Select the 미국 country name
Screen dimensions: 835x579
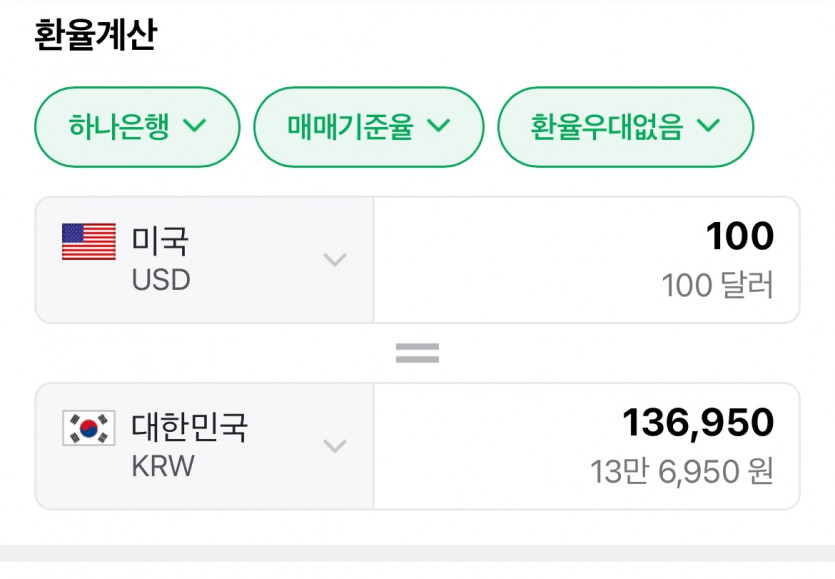pos(160,241)
